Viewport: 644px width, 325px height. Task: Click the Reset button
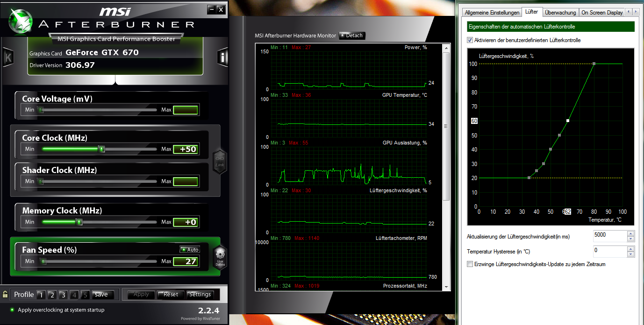(x=171, y=295)
